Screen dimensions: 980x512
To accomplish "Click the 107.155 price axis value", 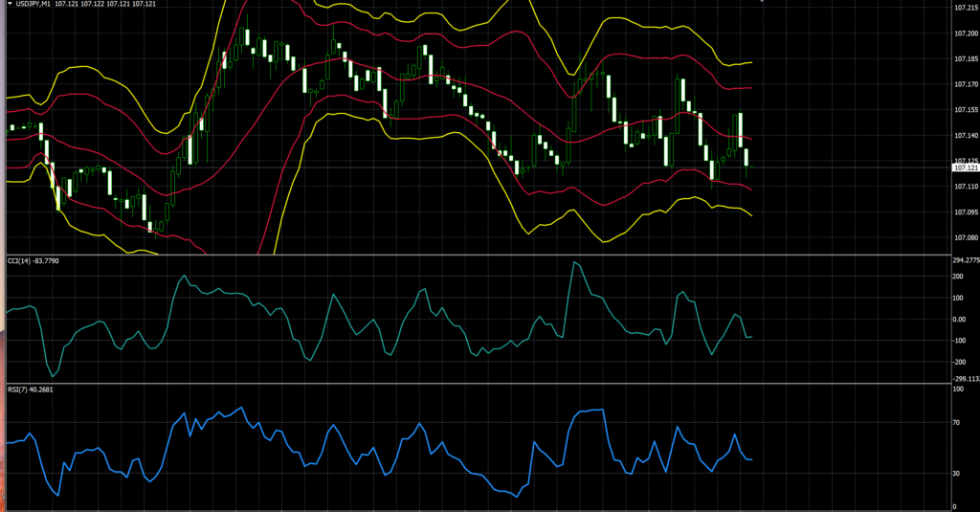I will pos(967,110).
